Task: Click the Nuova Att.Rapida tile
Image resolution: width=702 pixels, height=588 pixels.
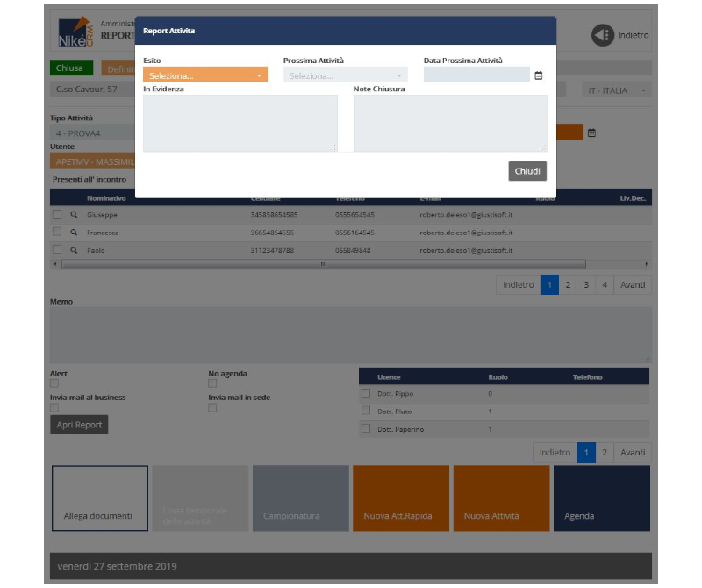Action: click(x=401, y=498)
